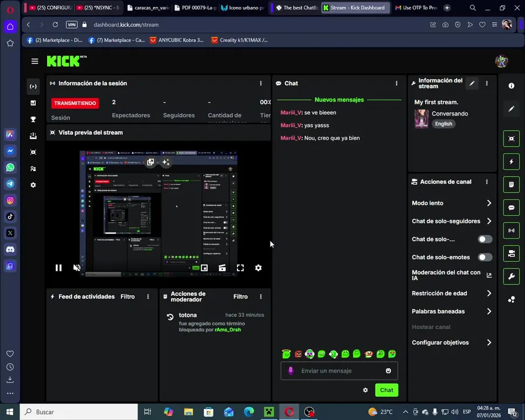Toggle the stream preview icon in right sidebar
This screenshot has width=525, height=420.
coord(511,139)
